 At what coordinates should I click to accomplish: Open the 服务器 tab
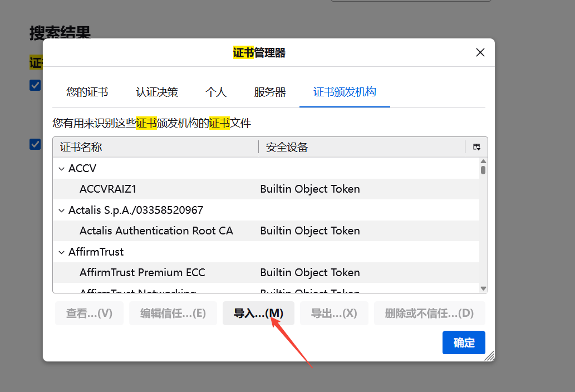(x=269, y=92)
